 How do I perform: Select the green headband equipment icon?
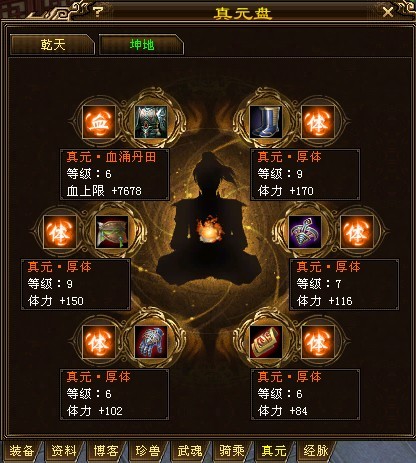(112, 232)
